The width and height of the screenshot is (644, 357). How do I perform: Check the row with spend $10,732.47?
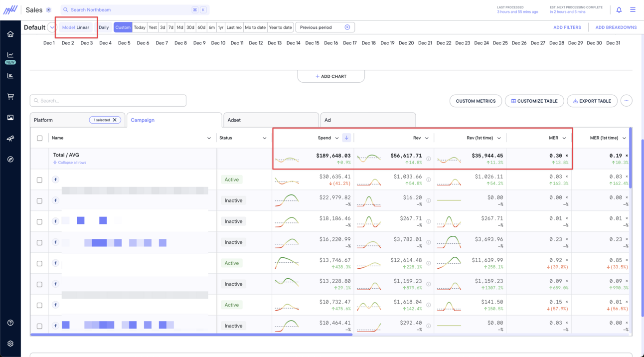(x=39, y=306)
